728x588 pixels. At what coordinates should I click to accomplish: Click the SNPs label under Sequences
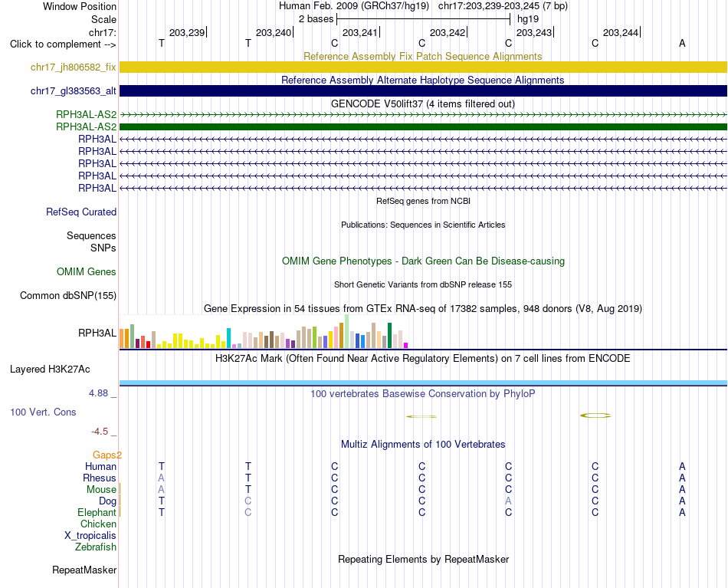(x=103, y=248)
